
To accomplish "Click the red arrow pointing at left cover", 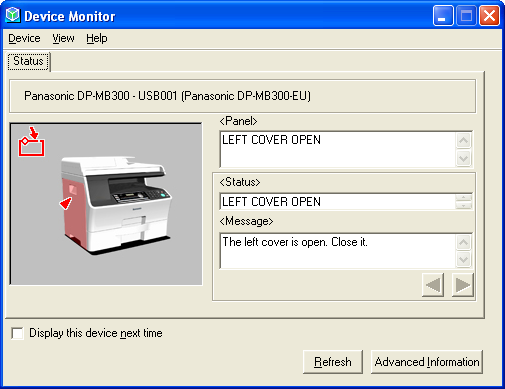I will click(x=66, y=203).
